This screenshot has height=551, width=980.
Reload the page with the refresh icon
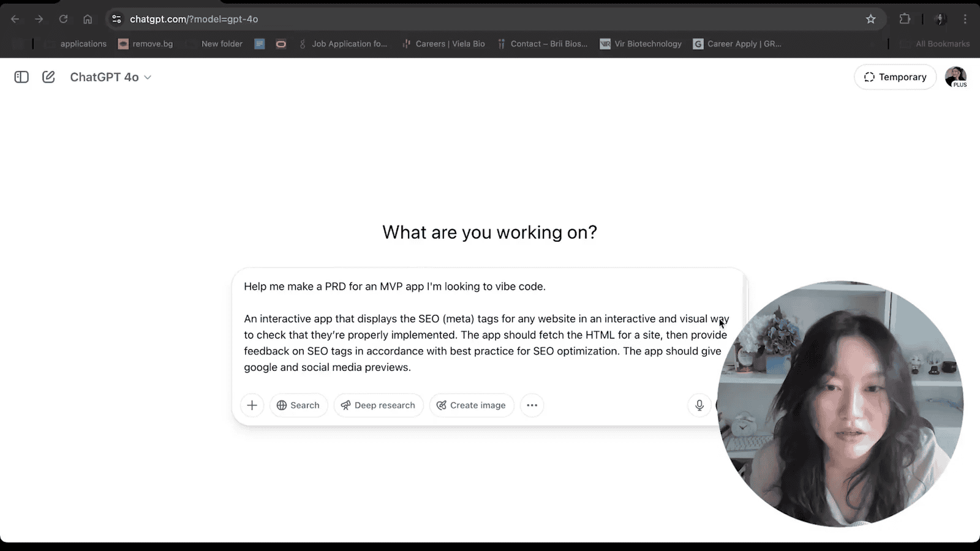tap(63, 19)
